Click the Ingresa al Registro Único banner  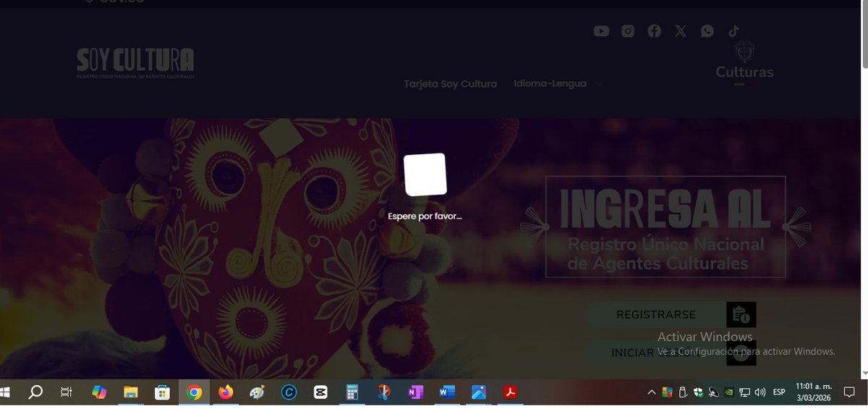(665, 227)
